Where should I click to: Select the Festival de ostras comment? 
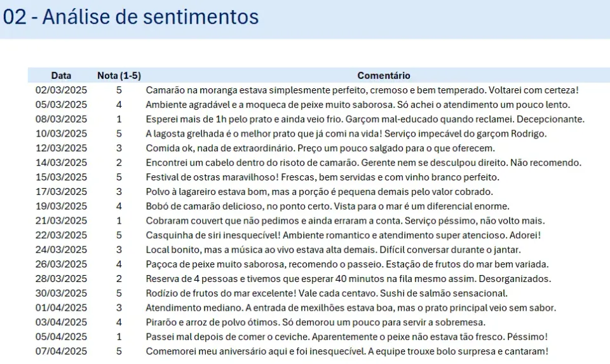(x=323, y=177)
